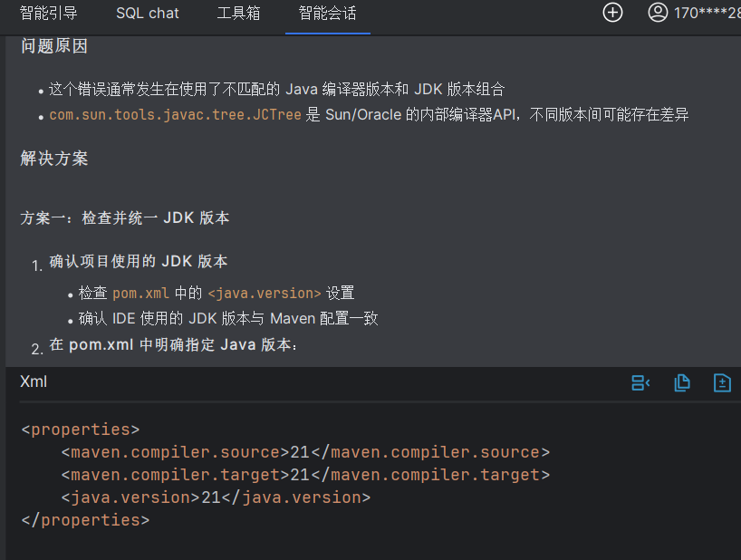Click the java.version 21 line in the code block
The width and height of the screenshot is (741, 560).
click(x=216, y=497)
